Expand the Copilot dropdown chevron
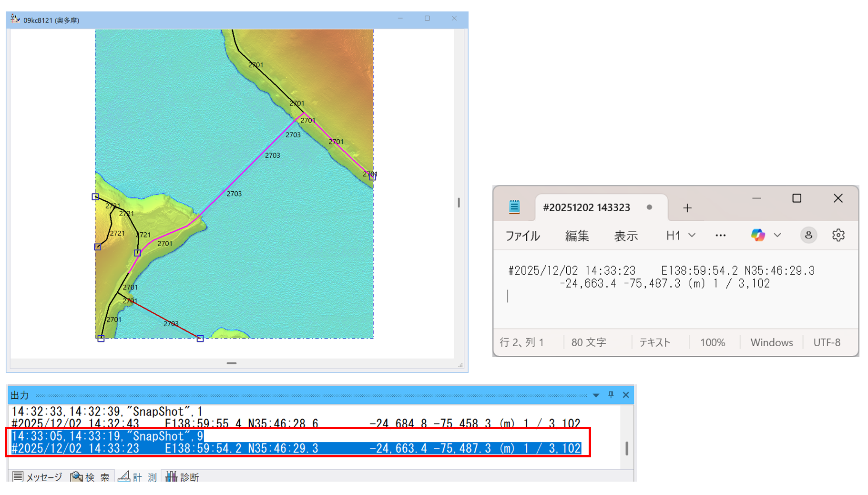This screenshot has height=495, width=868. pyautogui.click(x=777, y=235)
